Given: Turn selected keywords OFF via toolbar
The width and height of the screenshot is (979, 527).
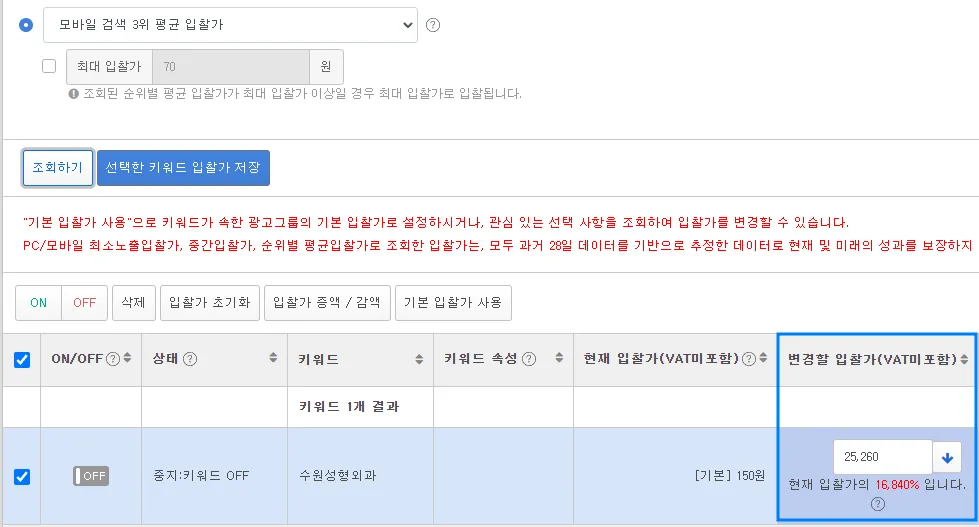Looking at the screenshot, I should 84,303.
